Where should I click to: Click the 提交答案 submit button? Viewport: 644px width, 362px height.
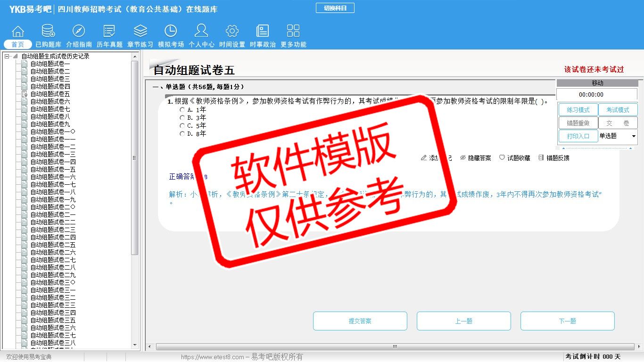360,321
